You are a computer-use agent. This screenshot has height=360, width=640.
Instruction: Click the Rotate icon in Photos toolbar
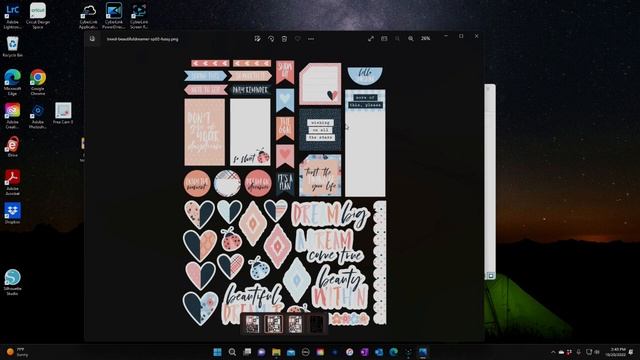pos(271,39)
